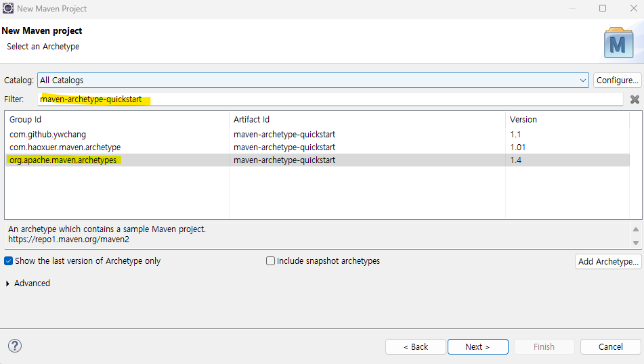Click the Configure... button
Screen dimensions: 644x364
tap(618, 81)
